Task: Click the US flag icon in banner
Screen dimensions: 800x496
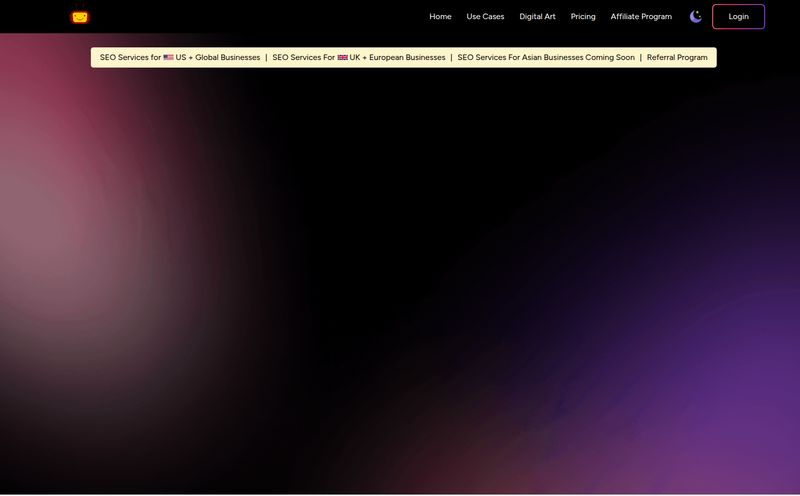Action: click(x=168, y=58)
